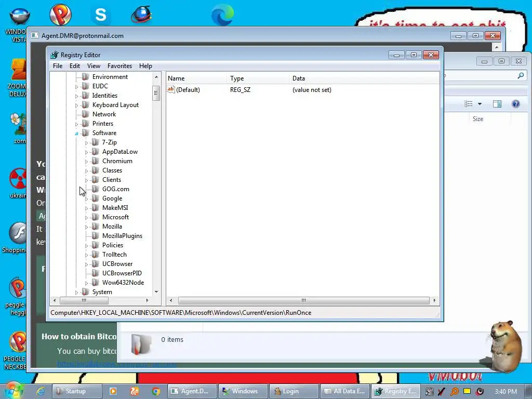Expand the Identities key
The width and height of the screenshot is (532, 399).
[76, 96]
